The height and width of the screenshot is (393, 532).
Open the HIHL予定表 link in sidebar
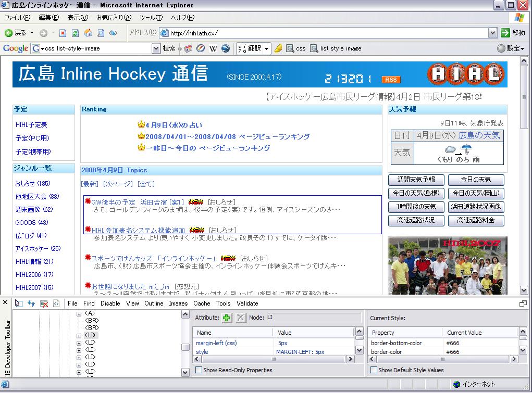(31, 125)
